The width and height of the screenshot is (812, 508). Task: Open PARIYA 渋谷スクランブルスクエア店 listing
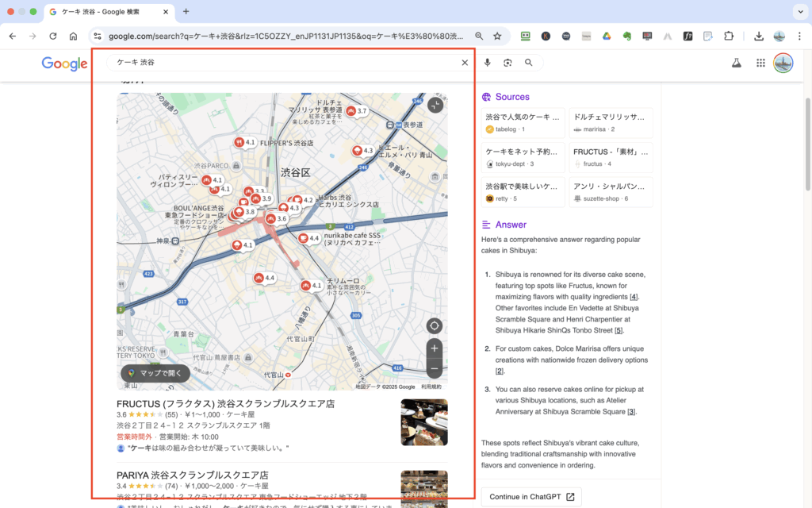(192, 475)
